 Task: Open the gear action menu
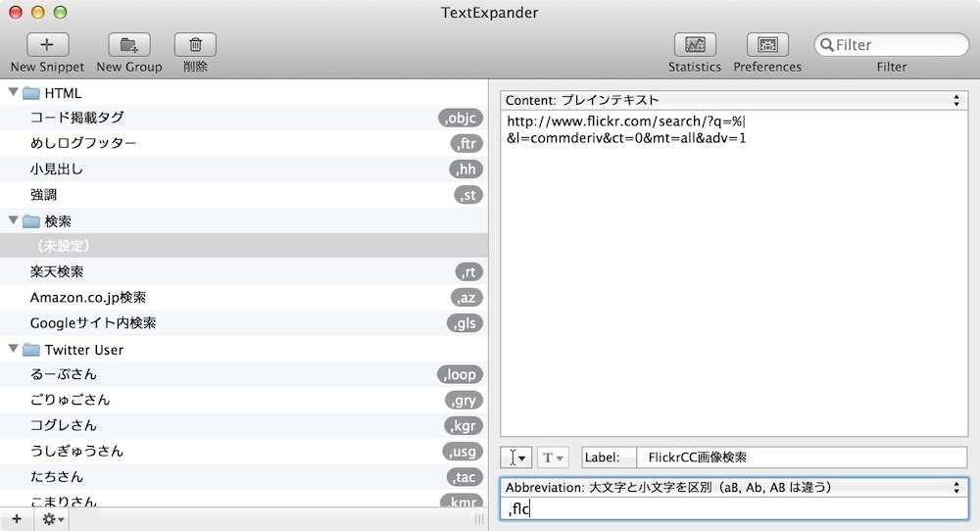point(53,518)
